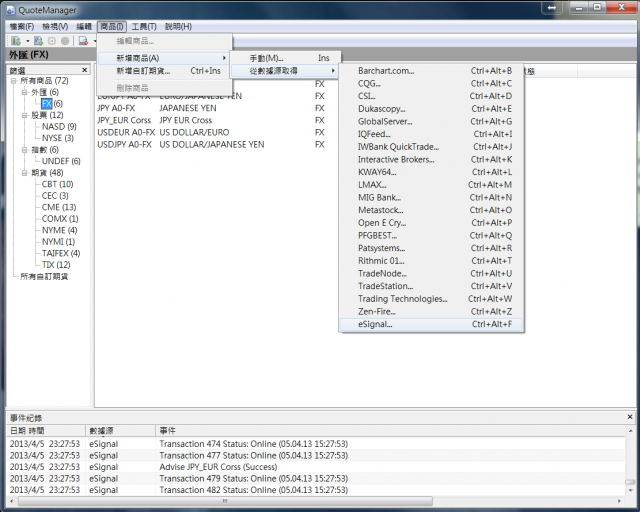Click the delete symbol toolbar icon
This screenshot has height=512, width=640.
(x=83, y=41)
